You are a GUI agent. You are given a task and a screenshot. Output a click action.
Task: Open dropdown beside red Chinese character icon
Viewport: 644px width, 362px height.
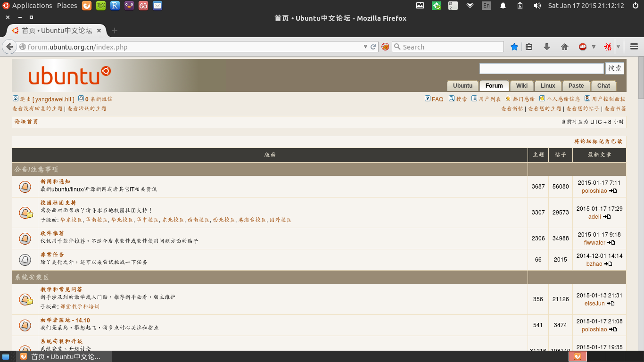[x=618, y=47]
